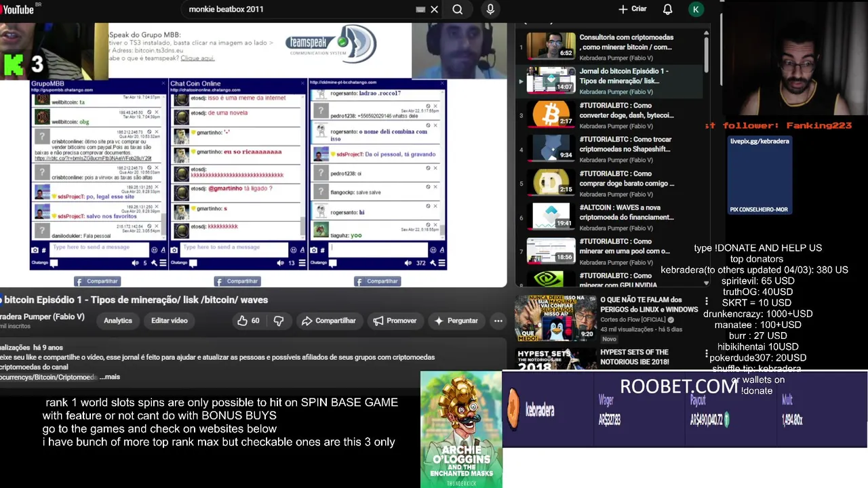This screenshot has width=868, height=488.
Task: Open the hamburger menu in Chat Coin Online
Action: tap(302, 263)
